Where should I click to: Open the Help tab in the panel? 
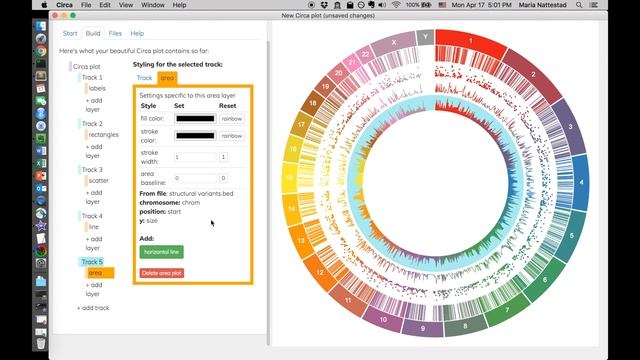(x=137, y=33)
